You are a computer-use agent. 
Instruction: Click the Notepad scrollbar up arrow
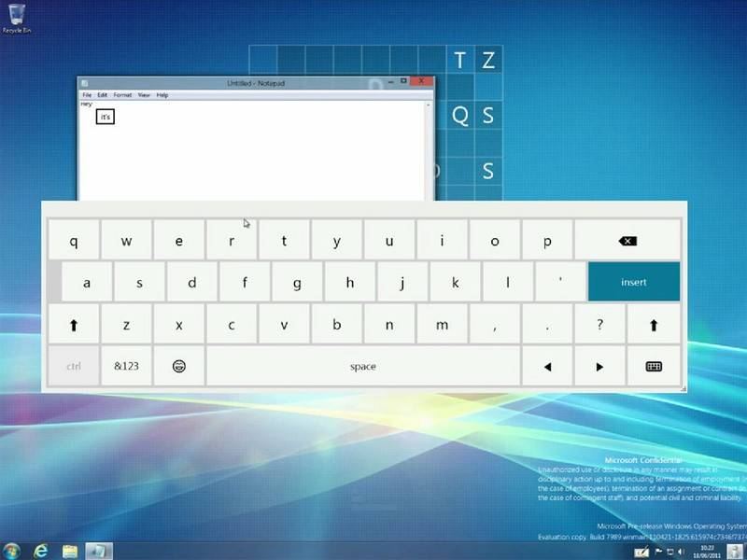click(x=430, y=104)
